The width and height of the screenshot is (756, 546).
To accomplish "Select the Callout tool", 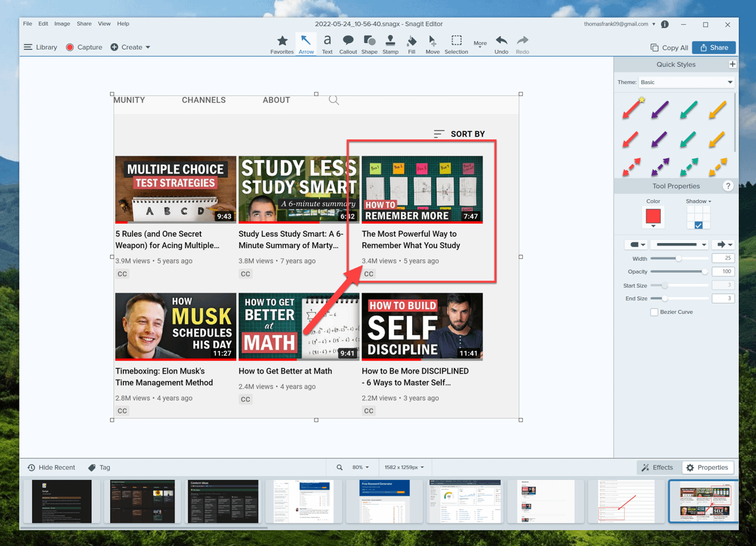I will [x=348, y=44].
